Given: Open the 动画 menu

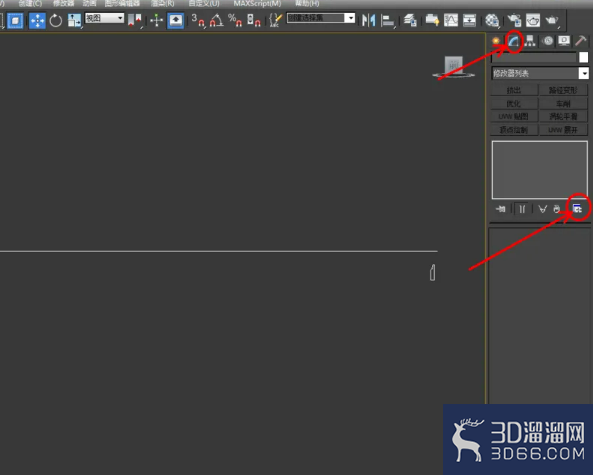Looking at the screenshot, I should pyautogui.click(x=89, y=3).
